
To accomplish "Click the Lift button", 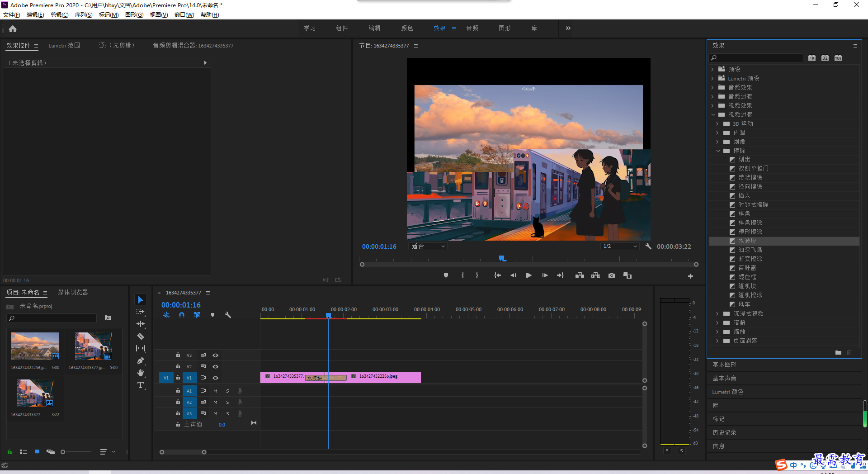I will pyautogui.click(x=580, y=275).
